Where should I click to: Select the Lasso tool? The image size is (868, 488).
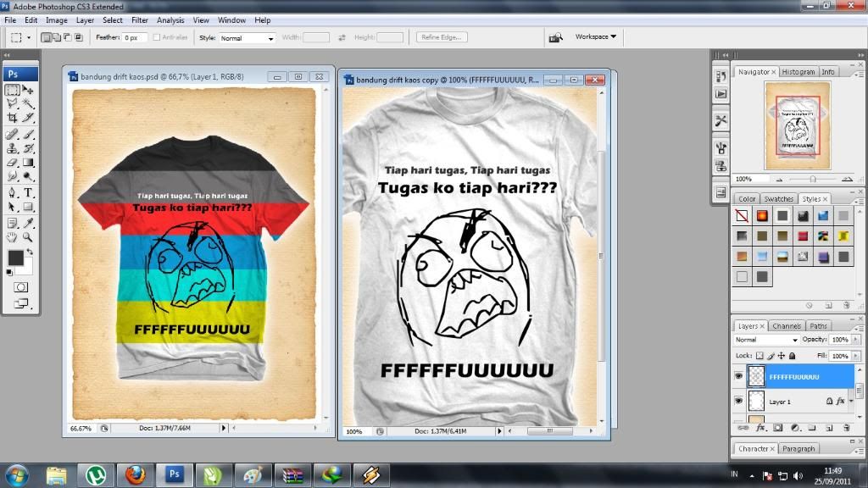(x=12, y=103)
